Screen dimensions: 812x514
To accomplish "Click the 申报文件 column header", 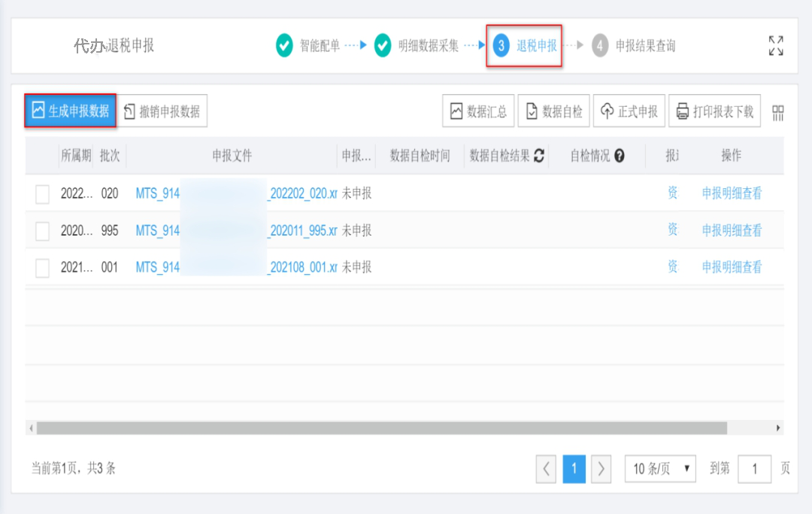I will click(x=232, y=156).
